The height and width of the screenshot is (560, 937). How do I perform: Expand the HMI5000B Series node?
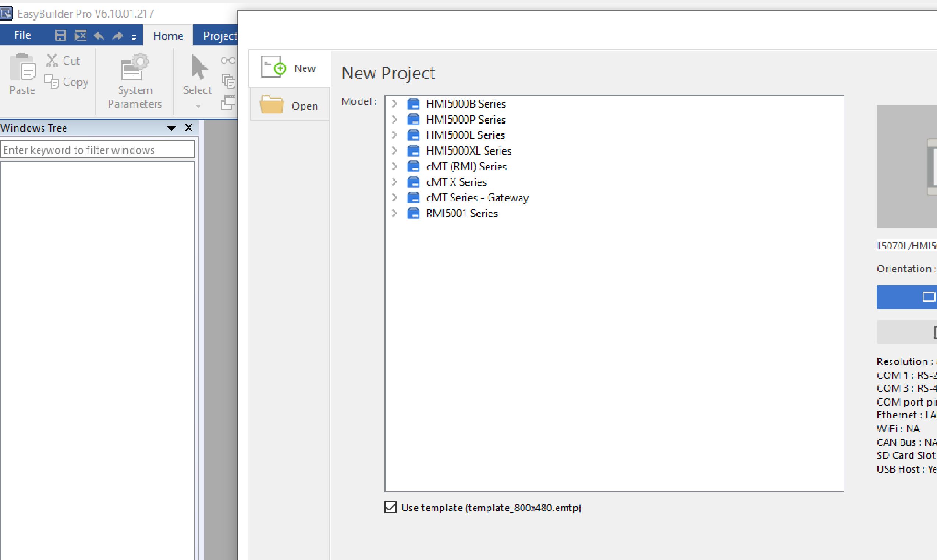[x=394, y=104]
